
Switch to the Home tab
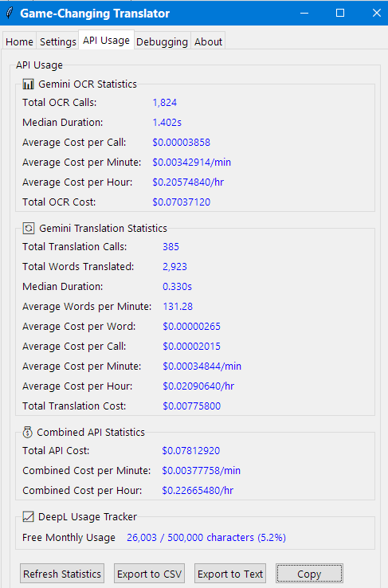pyautogui.click(x=19, y=41)
